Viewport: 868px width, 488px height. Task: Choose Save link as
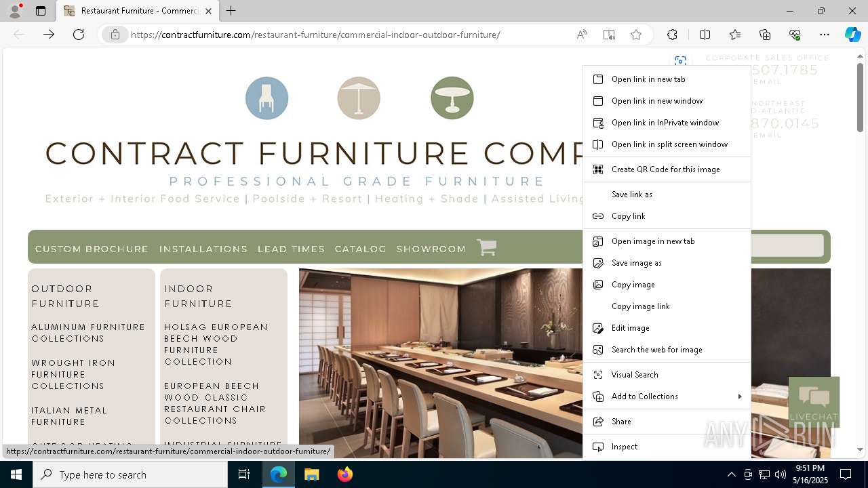point(667,195)
